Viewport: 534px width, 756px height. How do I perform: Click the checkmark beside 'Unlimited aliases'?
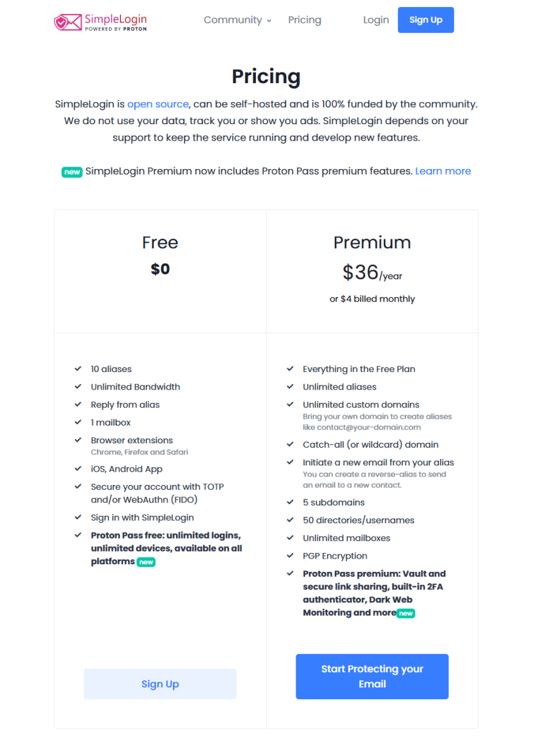(x=290, y=387)
